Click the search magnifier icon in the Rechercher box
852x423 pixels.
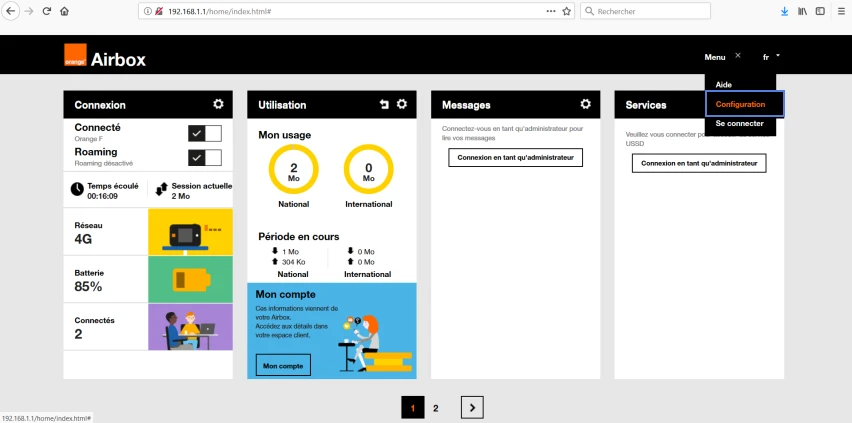click(589, 11)
